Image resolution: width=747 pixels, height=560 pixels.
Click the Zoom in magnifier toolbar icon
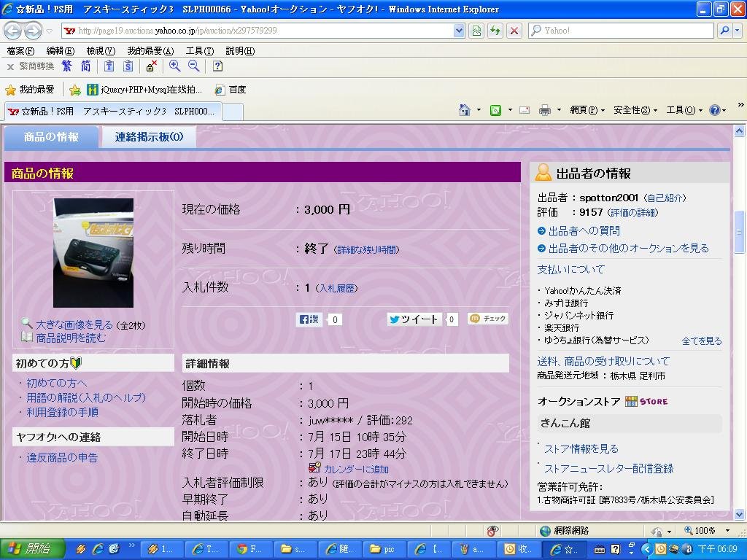(x=175, y=66)
